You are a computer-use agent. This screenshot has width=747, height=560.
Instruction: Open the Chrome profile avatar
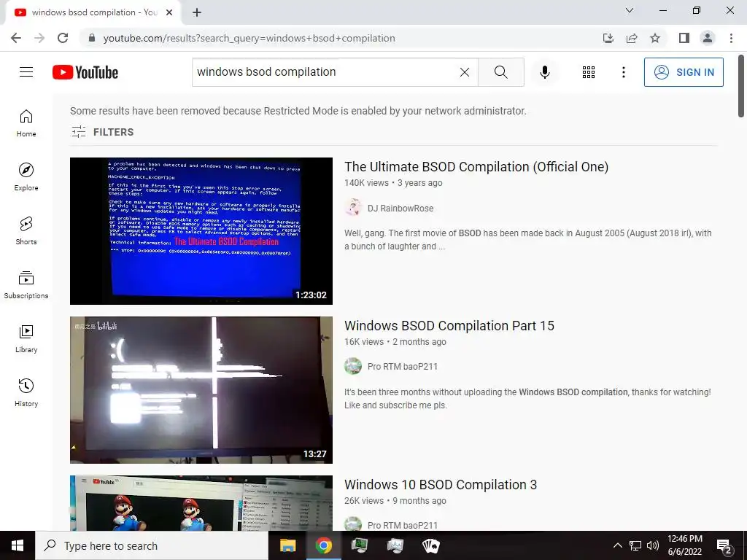pos(708,38)
